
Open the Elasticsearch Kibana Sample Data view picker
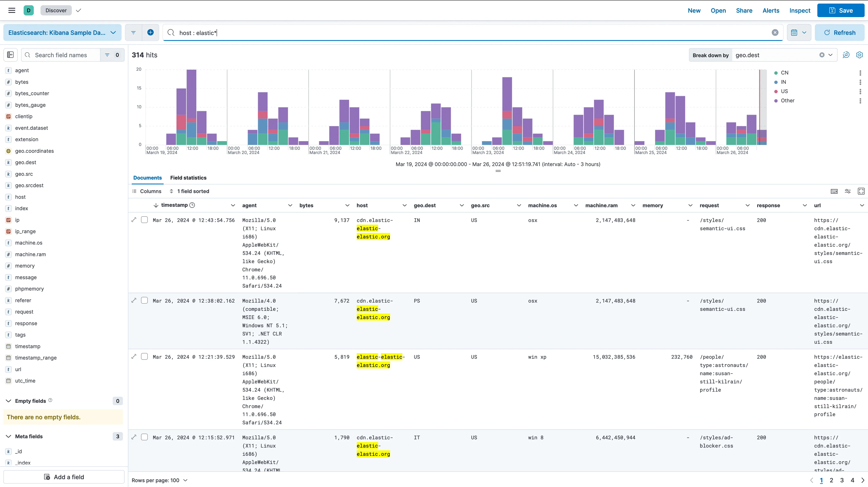pyautogui.click(x=62, y=32)
